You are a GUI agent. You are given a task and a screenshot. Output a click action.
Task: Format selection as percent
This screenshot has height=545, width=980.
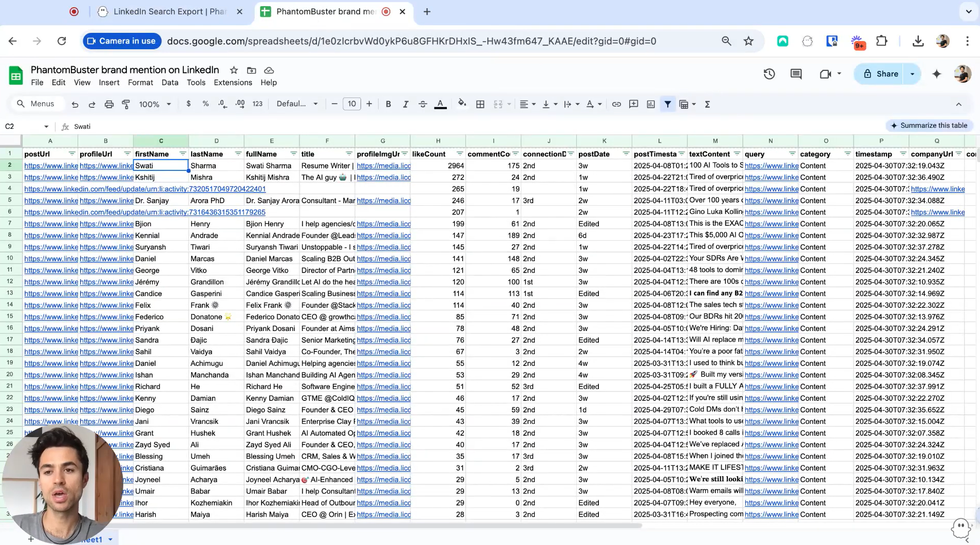(x=205, y=104)
